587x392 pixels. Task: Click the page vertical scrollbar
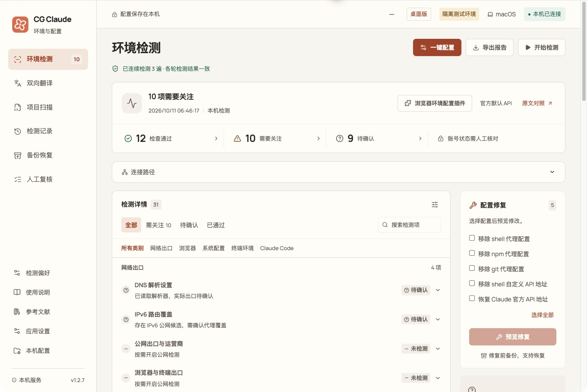(584, 52)
